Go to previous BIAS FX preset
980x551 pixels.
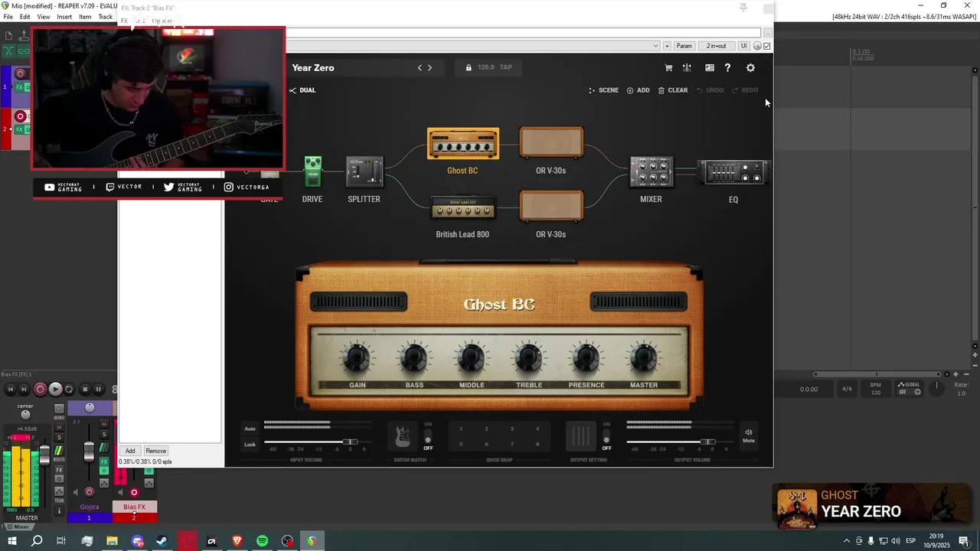click(420, 67)
